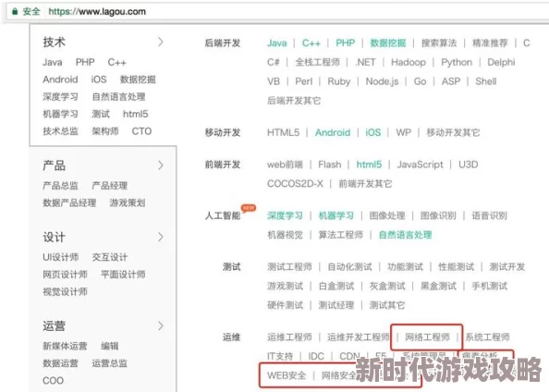
Task: Choose 自动化测试 under 测试
Action: [349, 267]
